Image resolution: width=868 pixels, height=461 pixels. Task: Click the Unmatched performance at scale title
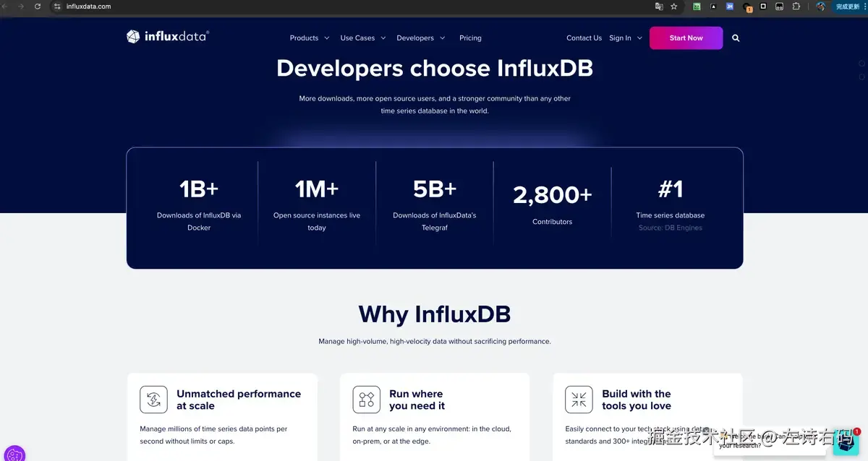(x=239, y=400)
